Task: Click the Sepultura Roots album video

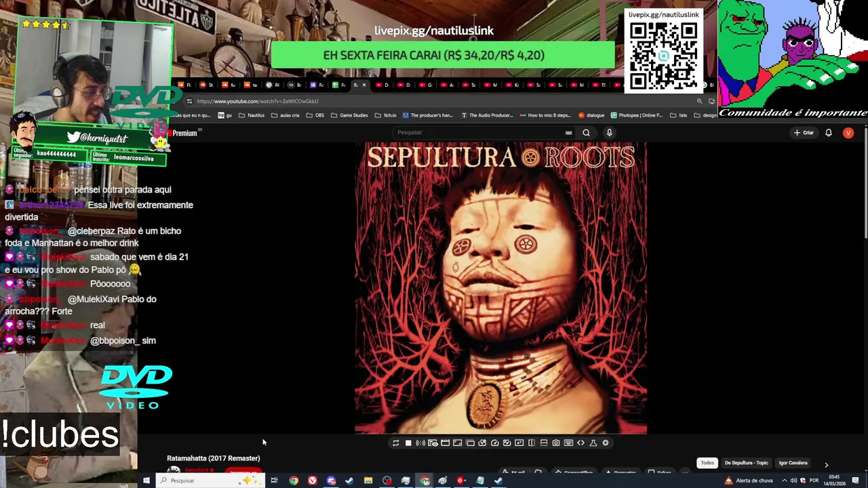Action: pos(500,288)
